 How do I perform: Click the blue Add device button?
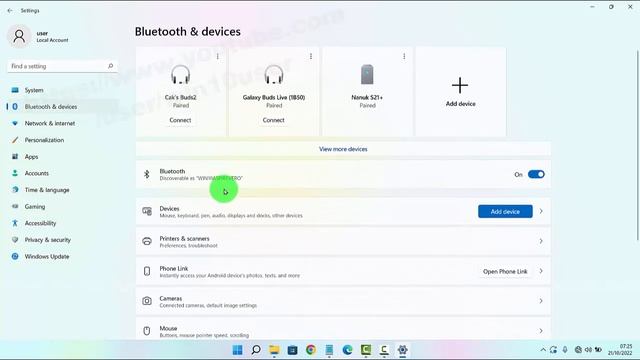[x=505, y=211]
